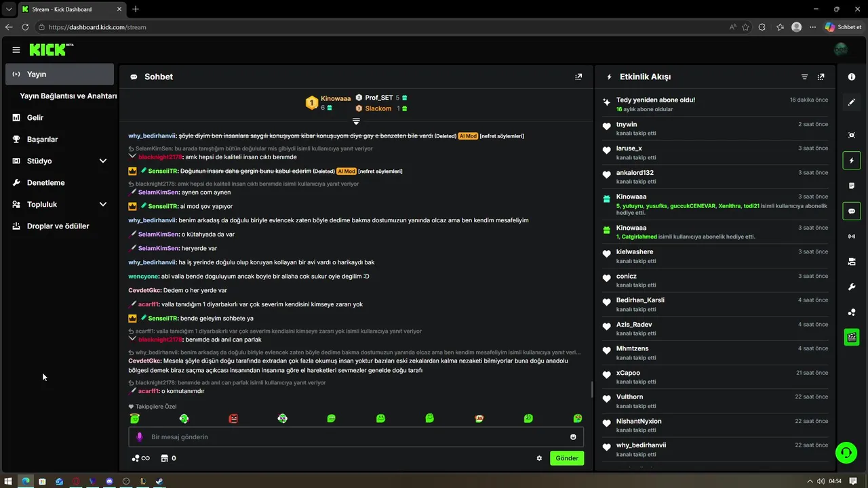Open the green headset support button
Viewport: 868px width, 488px height.
[846, 452]
